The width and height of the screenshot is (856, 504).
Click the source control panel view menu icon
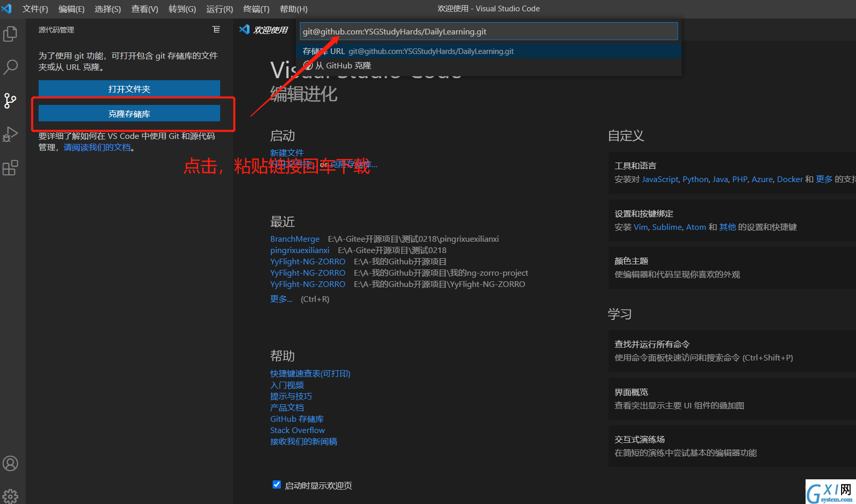point(216,30)
